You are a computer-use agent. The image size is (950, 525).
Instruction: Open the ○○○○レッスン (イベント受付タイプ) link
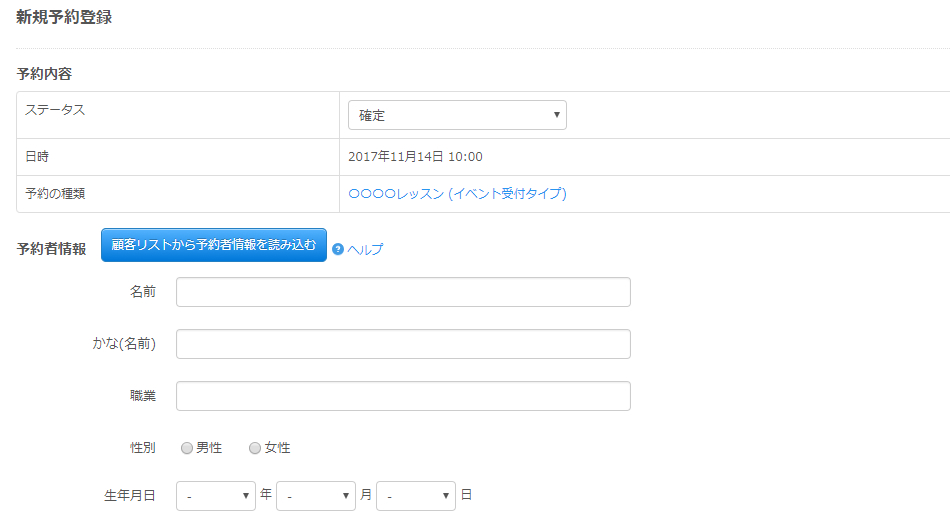coord(457,194)
